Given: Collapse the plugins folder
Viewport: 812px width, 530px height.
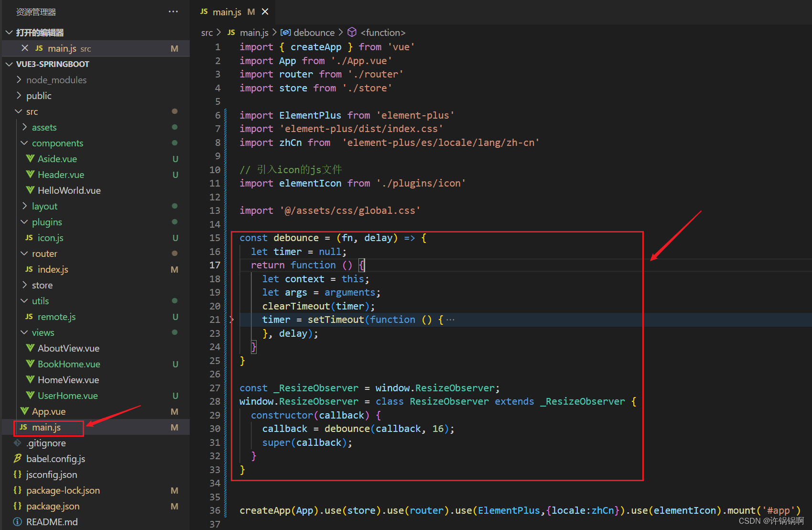Looking at the screenshot, I should [25, 222].
